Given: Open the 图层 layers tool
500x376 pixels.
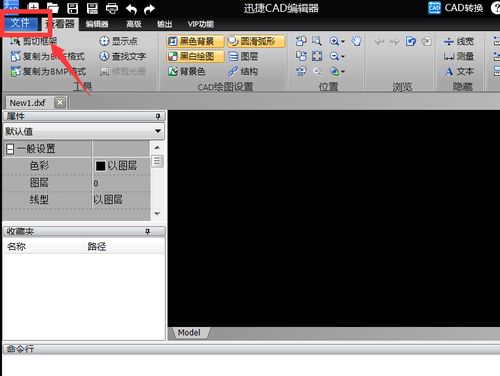Looking at the screenshot, I should coord(243,56).
